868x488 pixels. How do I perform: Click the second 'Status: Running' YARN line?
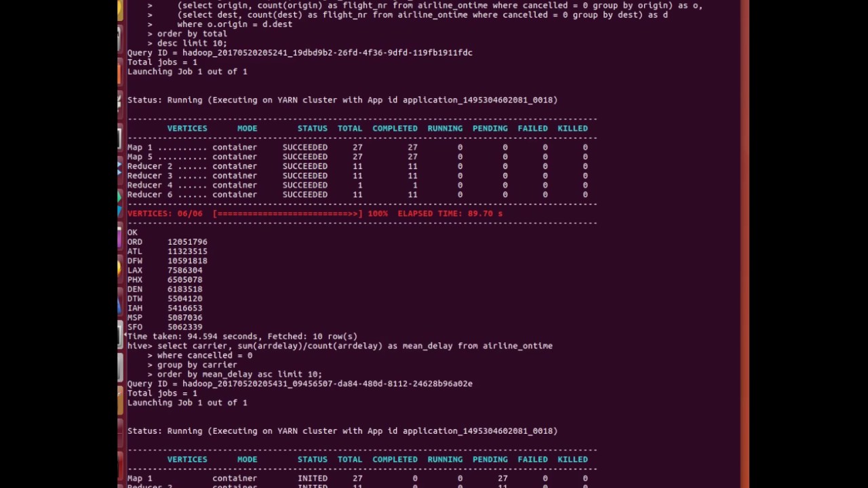click(x=342, y=431)
